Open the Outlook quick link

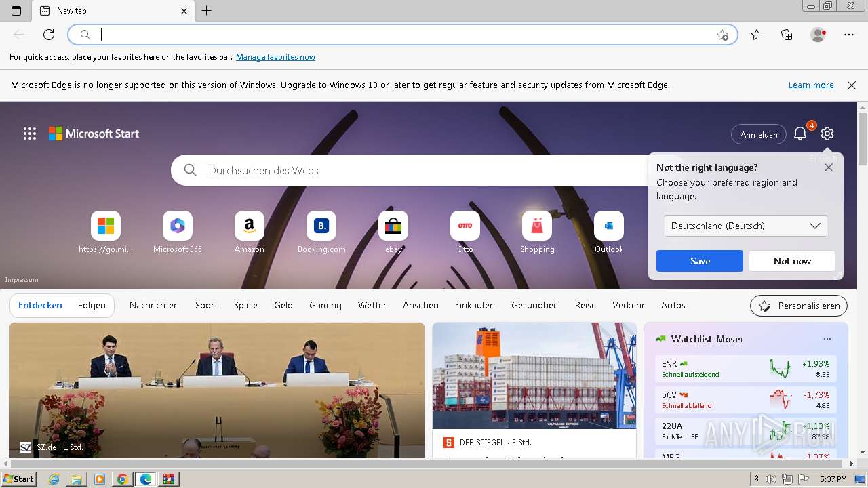pyautogui.click(x=609, y=232)
